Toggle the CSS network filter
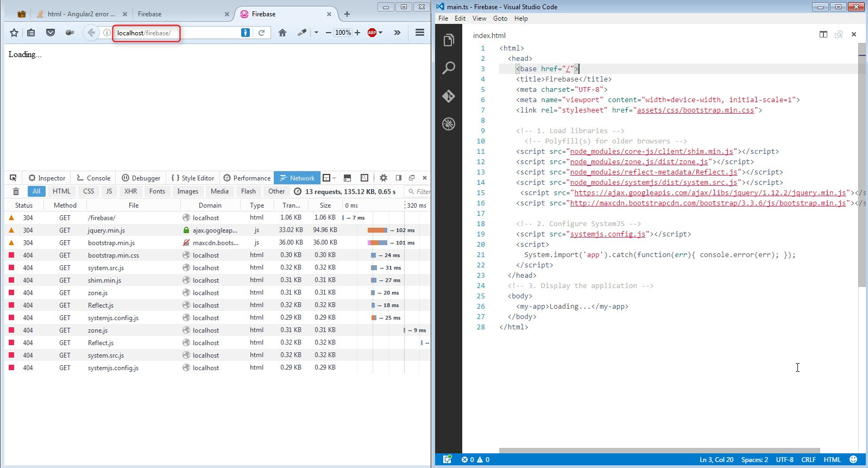868x468 pixels. 89,191
